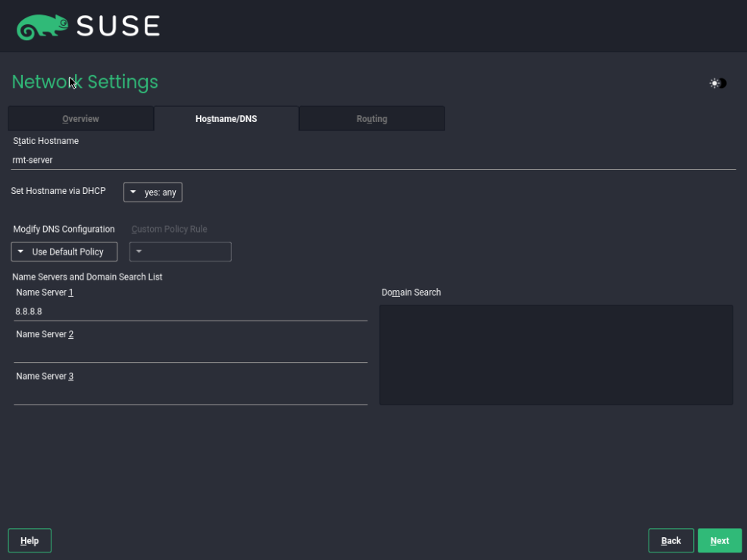747x560 pixels.
Task: Click the Name Server 3 input field
Action: click(x=191, y=396)
